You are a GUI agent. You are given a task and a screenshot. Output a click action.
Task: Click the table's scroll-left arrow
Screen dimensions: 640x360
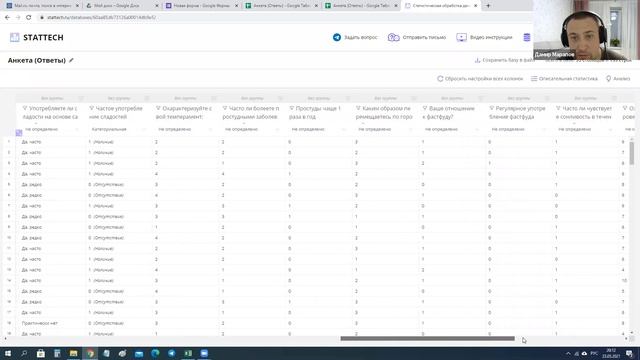[x=5, y=338]
